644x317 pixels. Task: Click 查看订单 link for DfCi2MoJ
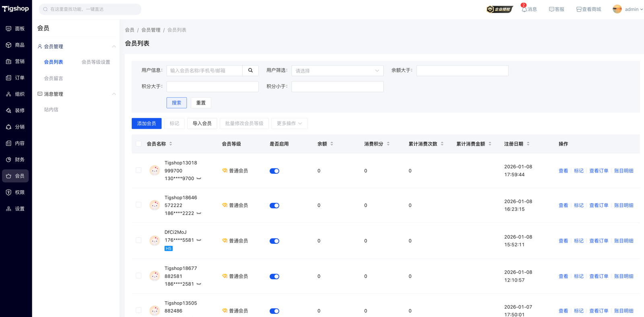[x=599, y=241]
